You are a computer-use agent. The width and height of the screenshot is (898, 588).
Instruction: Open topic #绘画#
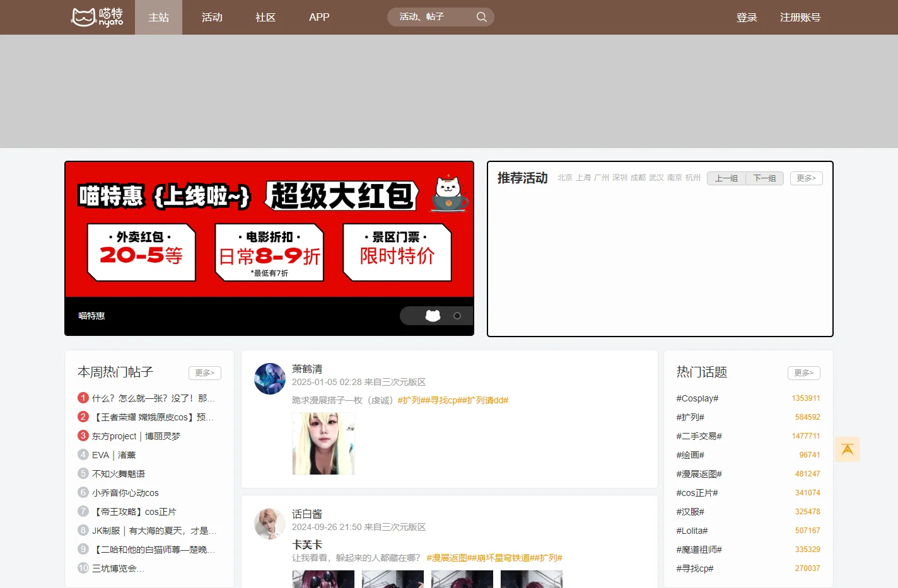pyautogui.click(x=690, y=455)
